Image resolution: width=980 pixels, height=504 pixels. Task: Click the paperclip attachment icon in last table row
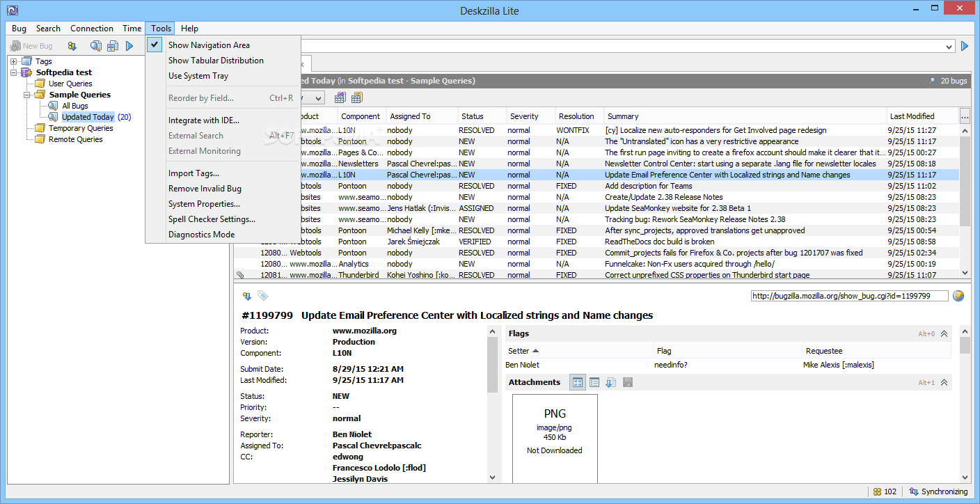point(240,275)
